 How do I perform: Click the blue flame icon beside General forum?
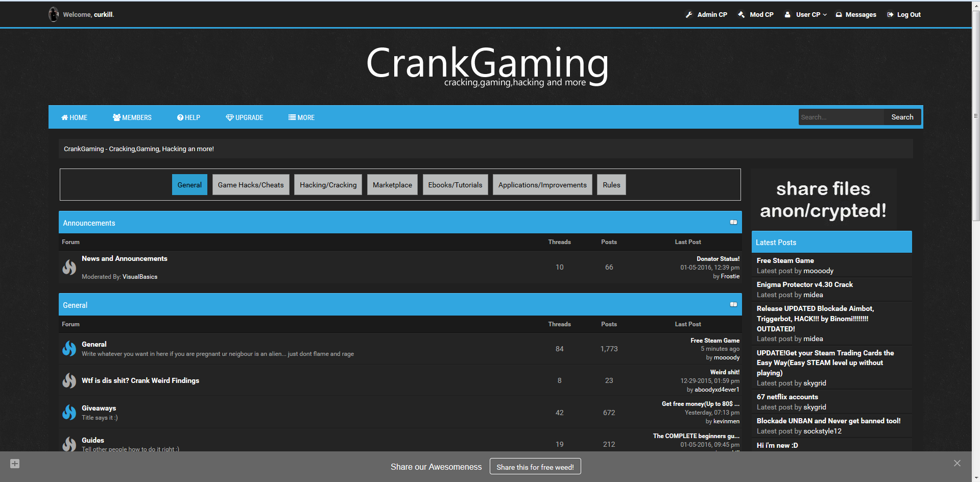(69, 349)
